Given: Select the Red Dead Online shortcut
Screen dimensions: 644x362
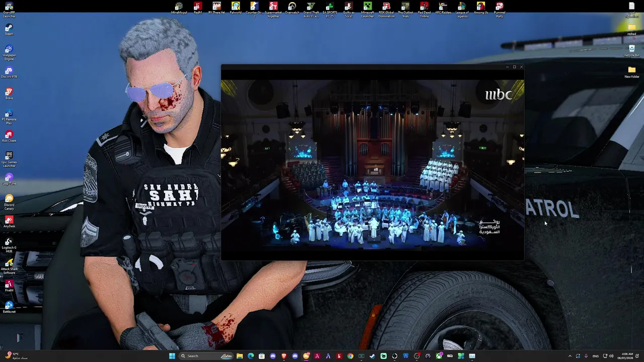Looking at the screenshot, I should tap(424, 10).
